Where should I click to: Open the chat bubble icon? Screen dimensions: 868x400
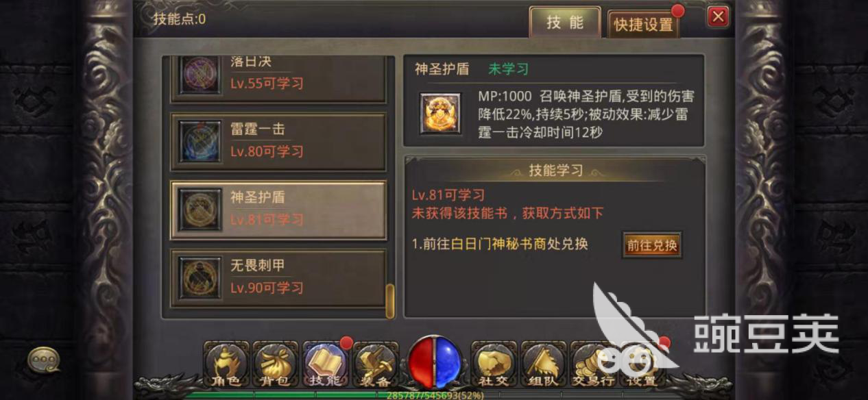coord(43,359)
